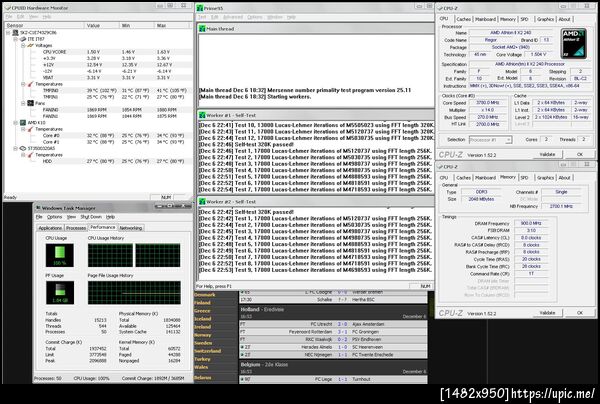Collapse the ST3500320AS drive node

[16, 148]
